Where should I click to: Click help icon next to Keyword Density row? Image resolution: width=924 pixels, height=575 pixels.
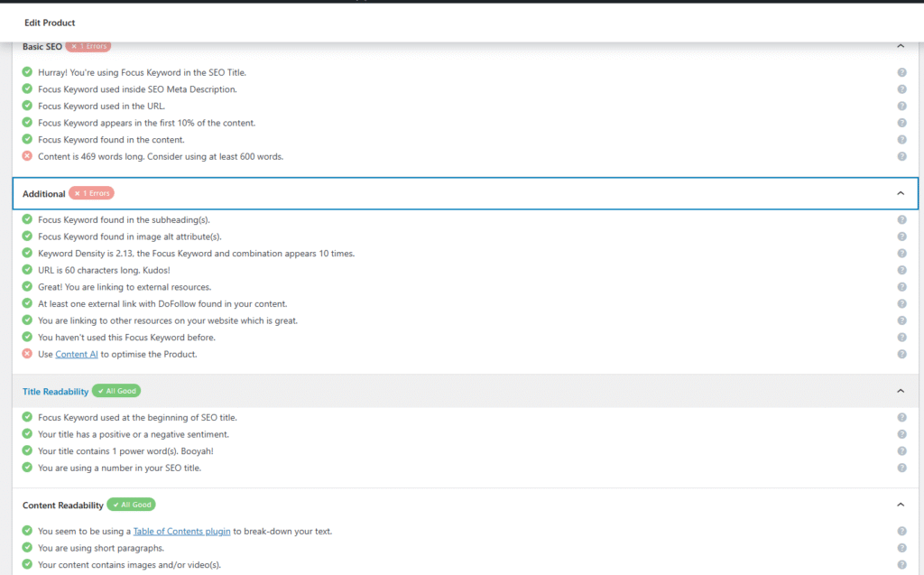[901, 254]
